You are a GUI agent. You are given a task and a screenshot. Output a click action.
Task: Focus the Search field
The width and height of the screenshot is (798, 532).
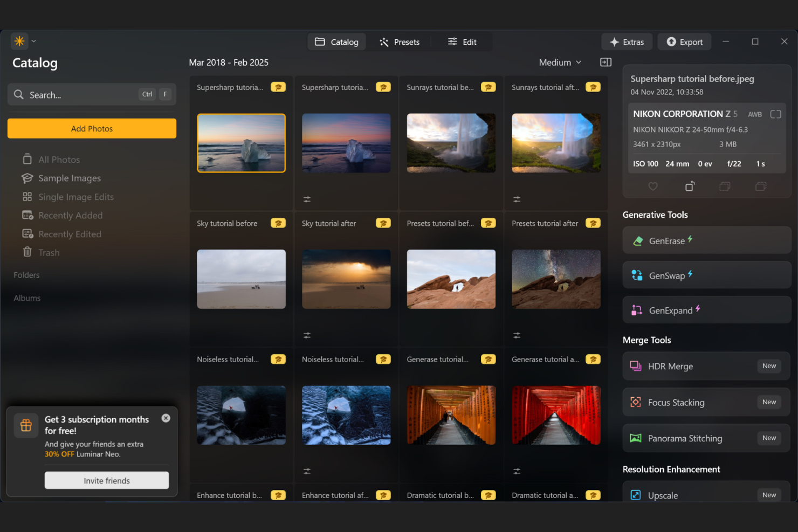pos(92,94)
